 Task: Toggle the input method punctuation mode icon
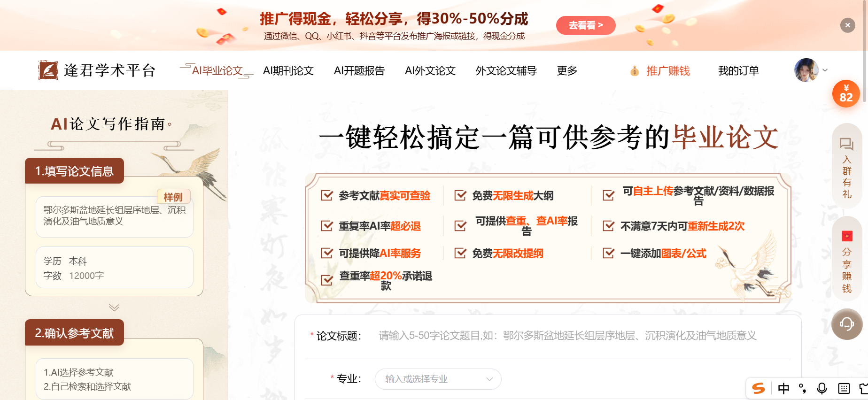(x=803, y=388)
